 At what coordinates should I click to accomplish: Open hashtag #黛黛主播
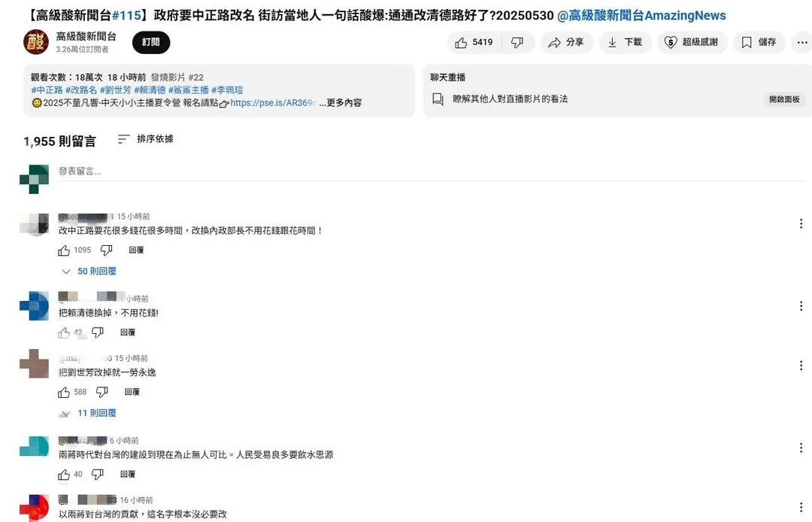click(x=189, y=90)
